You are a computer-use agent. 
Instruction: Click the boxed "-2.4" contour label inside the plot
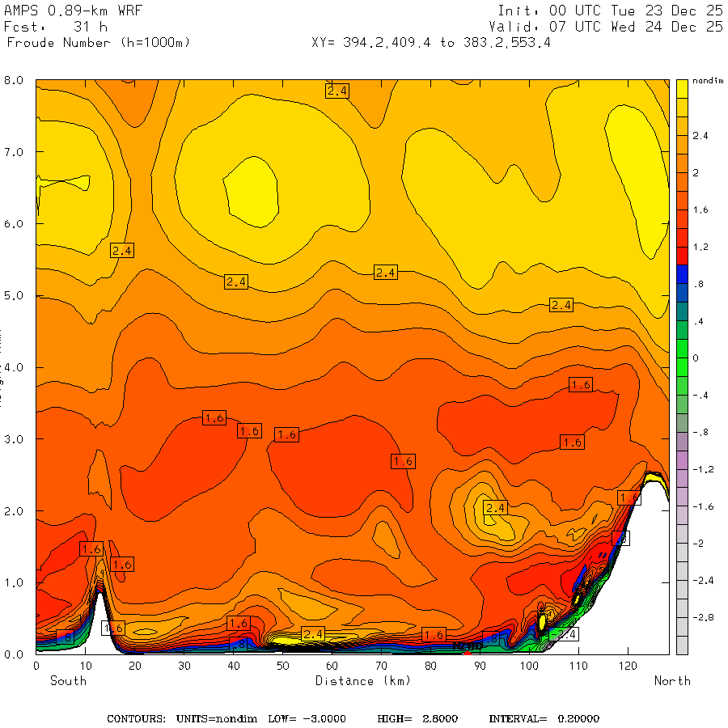point(564,634)
